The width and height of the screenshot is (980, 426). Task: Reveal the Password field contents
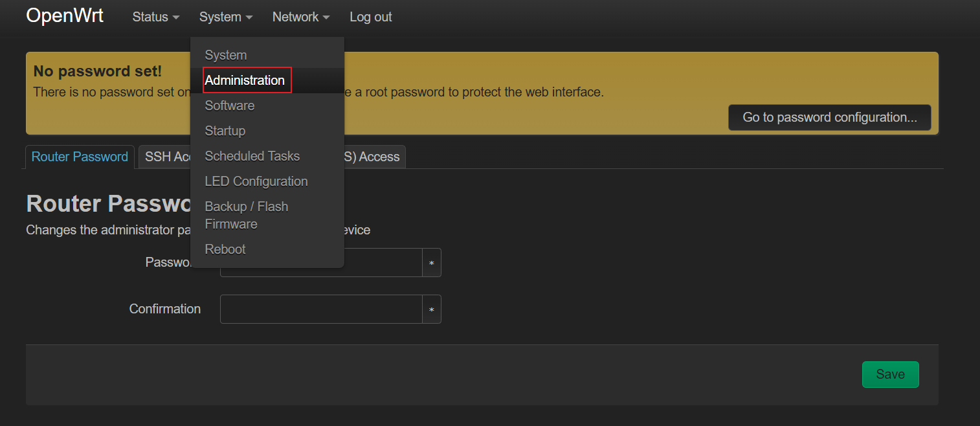(432, 263)
